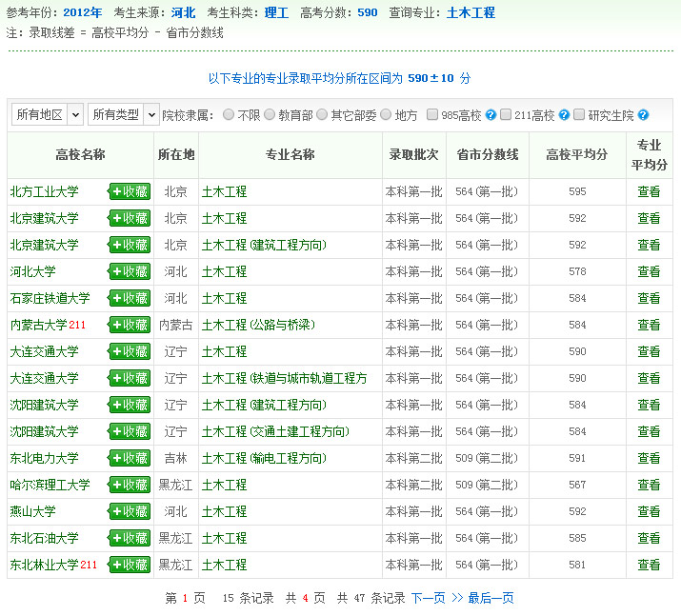Open 土木工程(输电工程方向) major link
Screen dimensions: 681x616
click(x=264, y=458)
